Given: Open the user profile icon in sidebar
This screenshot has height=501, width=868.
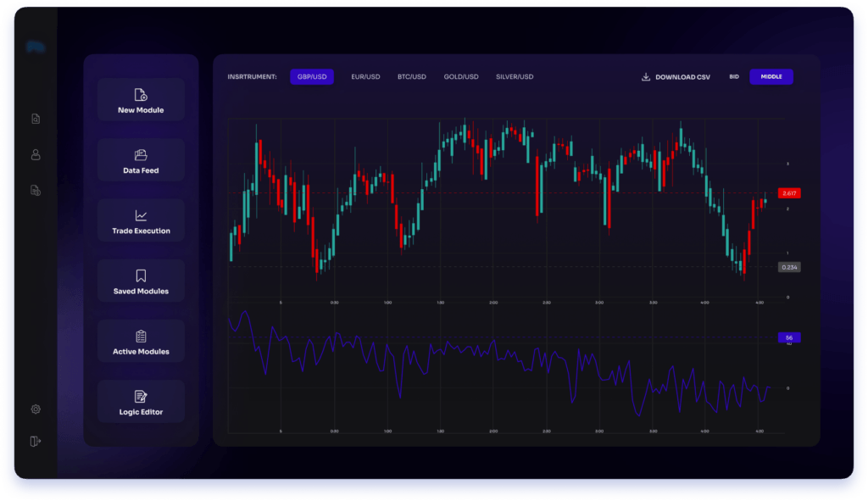Looking at the screenshot, I should [x=35, y=154].
